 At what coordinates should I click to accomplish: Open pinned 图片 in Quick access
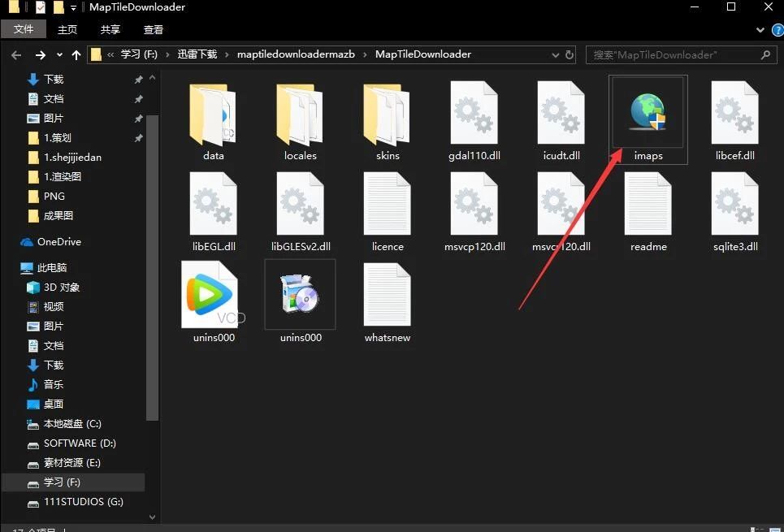tap(54, 118)
